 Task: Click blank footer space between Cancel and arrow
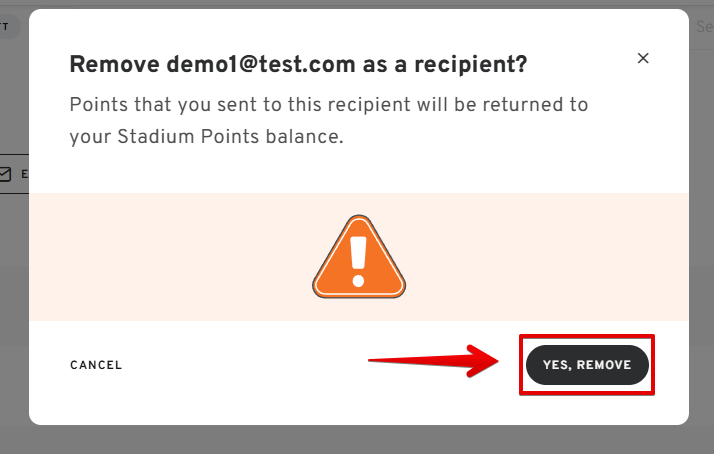click(245, 365)
